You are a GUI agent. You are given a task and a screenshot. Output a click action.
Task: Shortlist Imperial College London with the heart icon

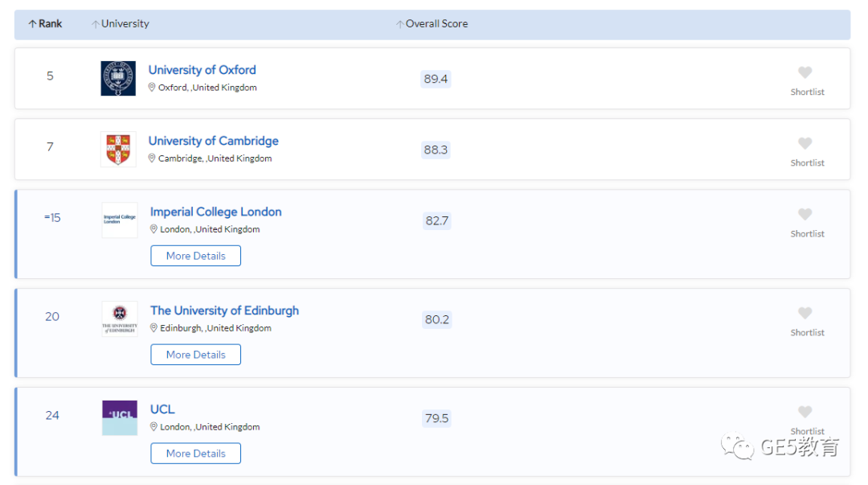click(x=805, y=215)
